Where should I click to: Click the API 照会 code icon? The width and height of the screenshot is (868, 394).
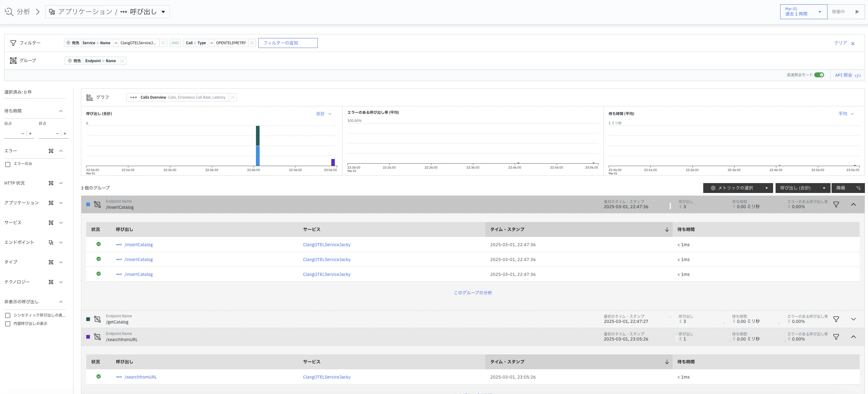[x=857, y=75]
